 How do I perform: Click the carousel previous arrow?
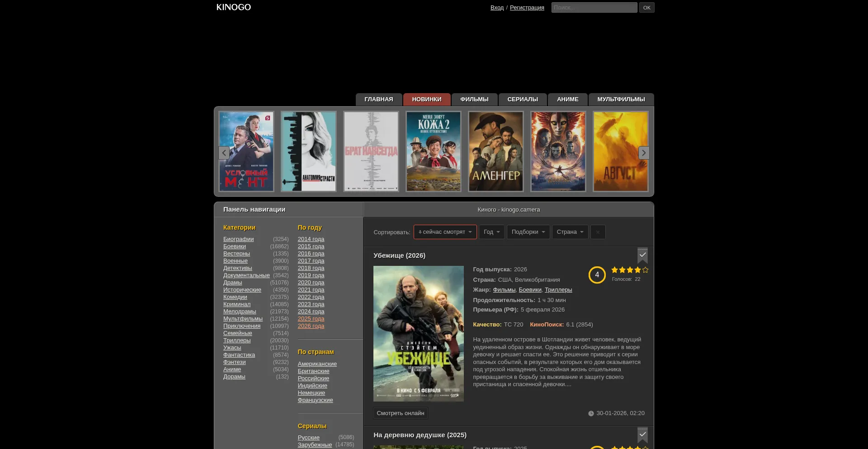(x=224, y=153)
